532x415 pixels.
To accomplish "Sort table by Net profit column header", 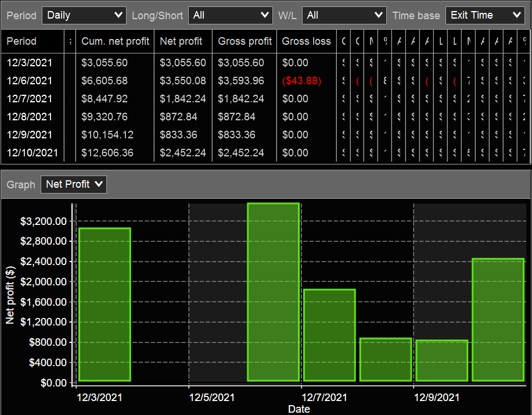I will point(181,41).
